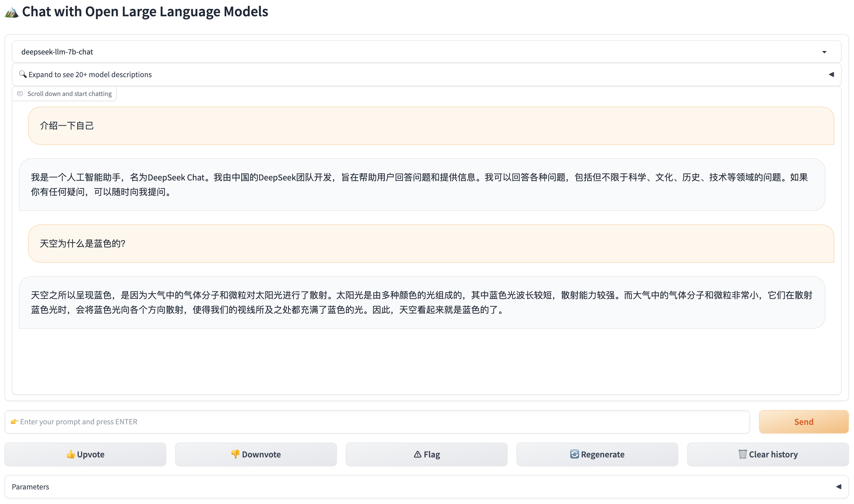Click the Scroll down and start chatting label

[69, 94]
